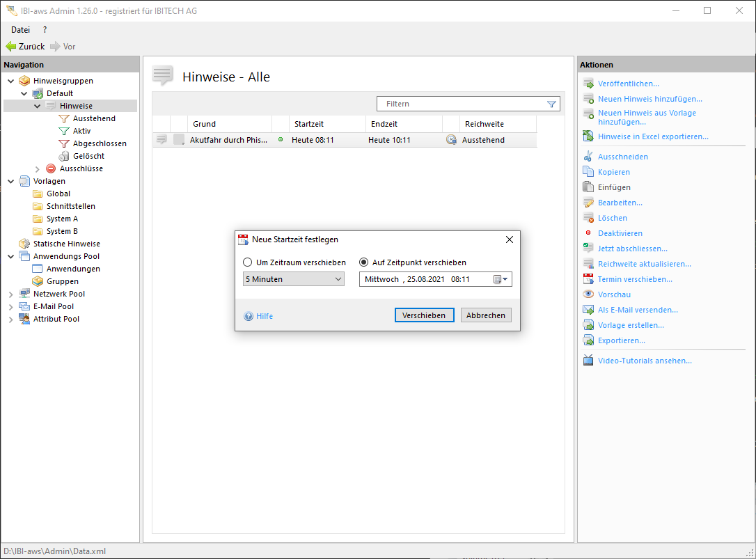The image size is (756, 559).
Task: Click the Abbrechen button
Action: pyautogui.click(x=485, y=315)
